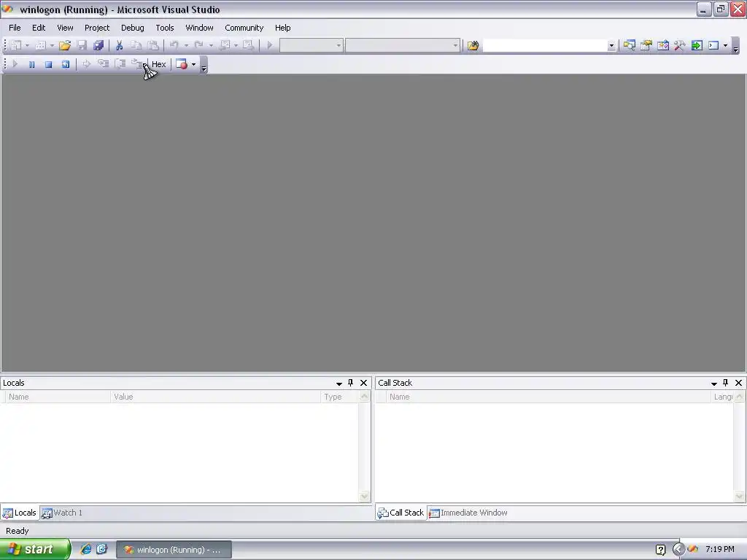Viewport: 747px width, 560px height.
Task: Open the Object Browser icon
Action: tap(663, 45)
